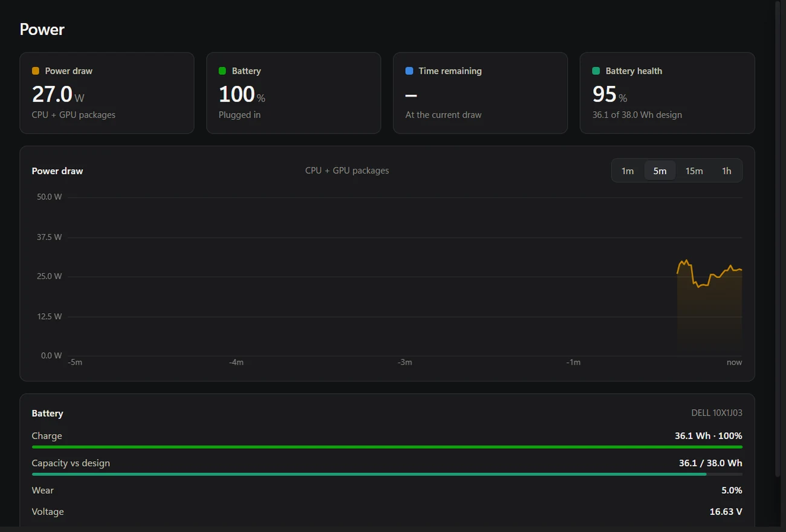
Task: Click the 37.5 W axis label
Action: tap(50, 237)
